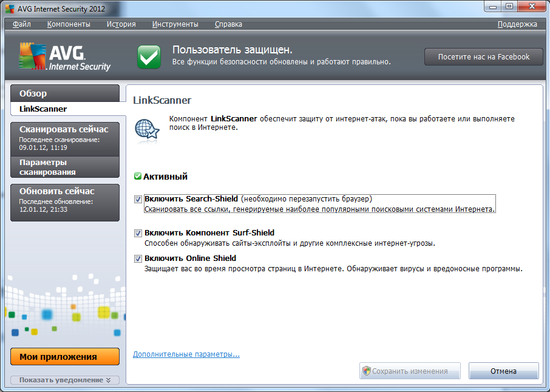Select the Обзор sidebar tab
The image size is (550, 392).
[65, 93]
